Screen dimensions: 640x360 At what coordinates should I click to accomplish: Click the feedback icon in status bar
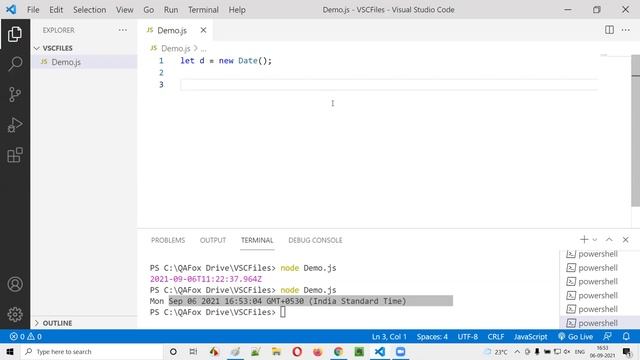(607, 337)
